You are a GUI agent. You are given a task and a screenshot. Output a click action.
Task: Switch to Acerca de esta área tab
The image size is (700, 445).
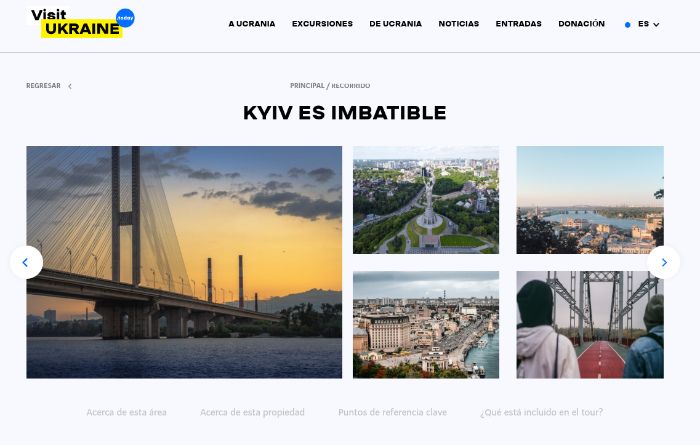click(x=126, y=412)
